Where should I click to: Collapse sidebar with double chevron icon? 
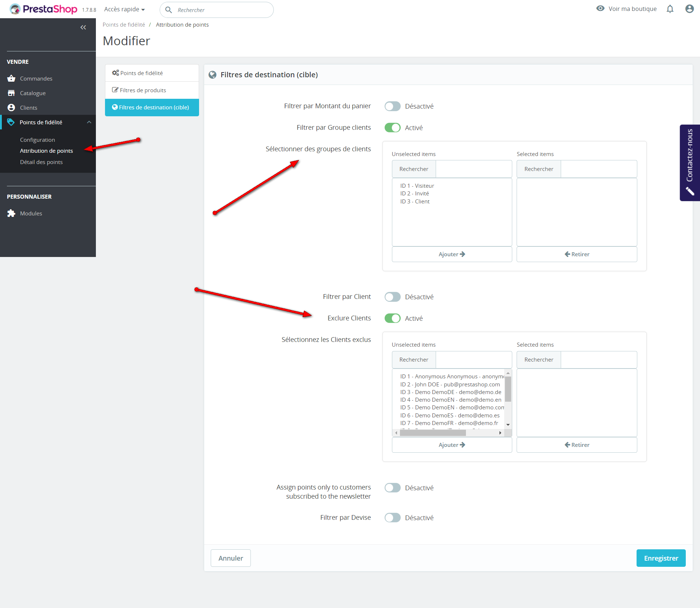tap(83, 27)
